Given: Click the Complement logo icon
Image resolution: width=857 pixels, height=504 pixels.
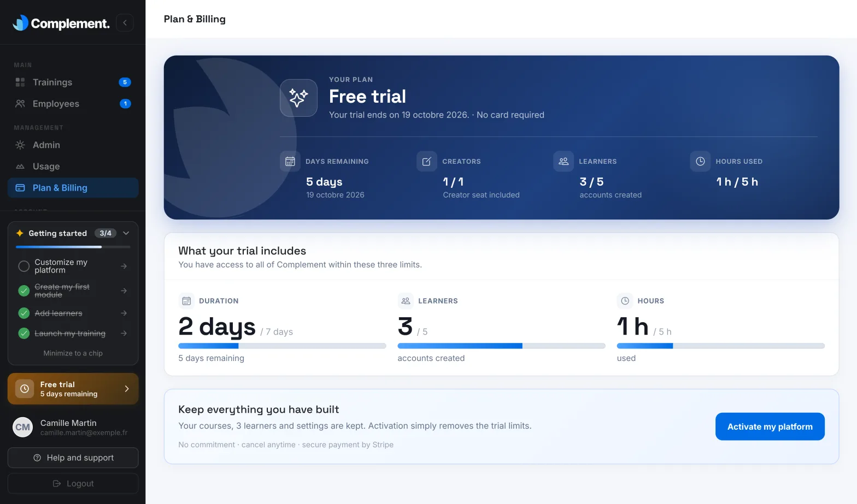Looking at the screenshot, I should click(20, 22).
